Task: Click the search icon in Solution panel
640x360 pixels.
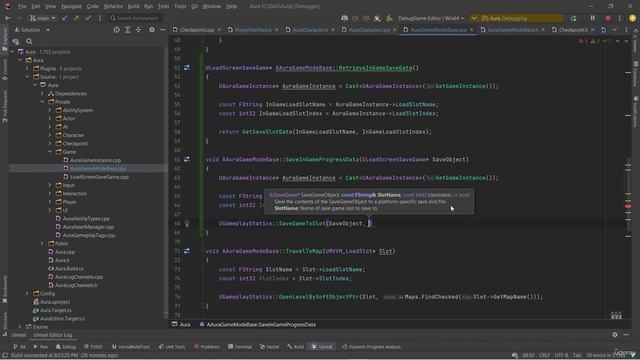Action: pyautogui.click(x=29, y=41)
